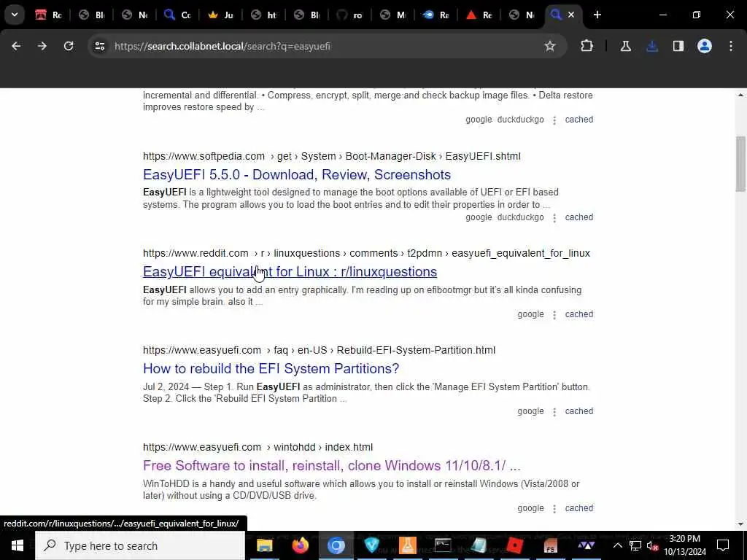
Task: Click the taskbar search box
Action: [141, 545]
